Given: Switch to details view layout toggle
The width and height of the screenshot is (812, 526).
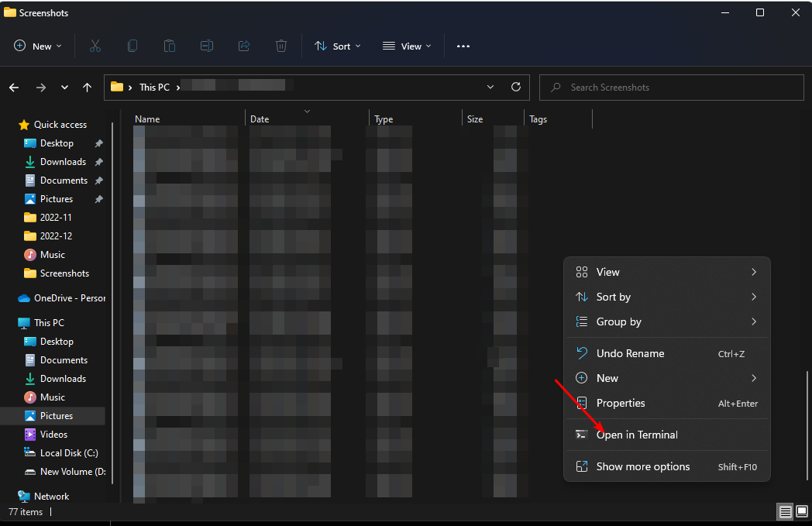Looking at the screenshot, I should click(x=785, y=512).
